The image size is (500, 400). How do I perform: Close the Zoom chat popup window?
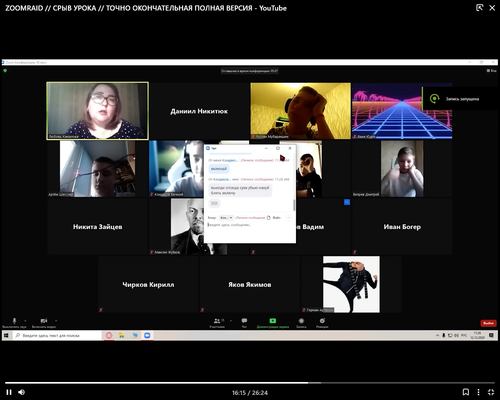tap(290, 148)
